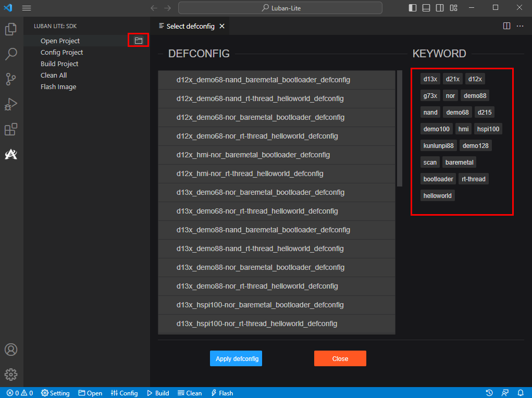This screenshot has width=532, height=398.
Task: Open the Search view icon
Action: pyautogui.click(x=11, y=54)
